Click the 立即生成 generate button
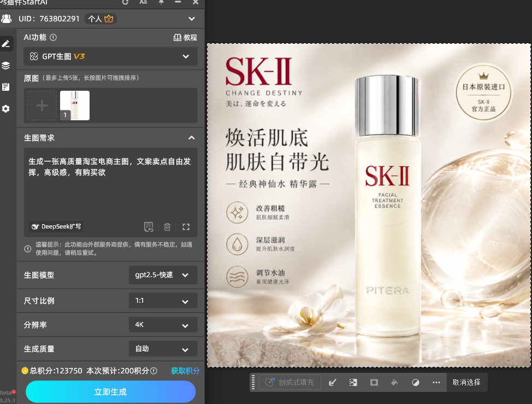 (x=111, y=392)
